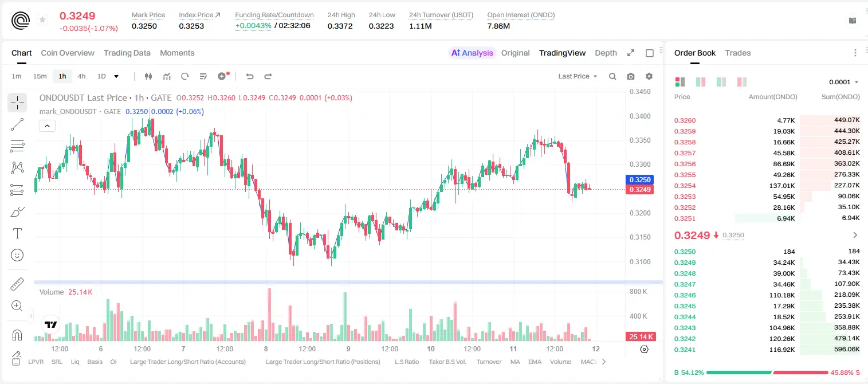868x384 pixels.
Task: Select the Depth chart view
Action: click(x=606, y=53)
